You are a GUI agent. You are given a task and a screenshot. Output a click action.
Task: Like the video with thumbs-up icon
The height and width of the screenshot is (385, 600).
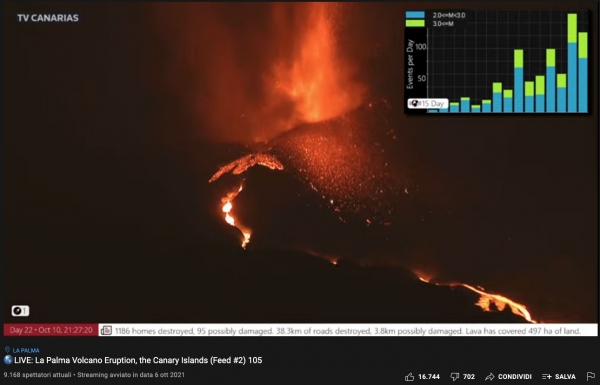[x=410, y=377]
